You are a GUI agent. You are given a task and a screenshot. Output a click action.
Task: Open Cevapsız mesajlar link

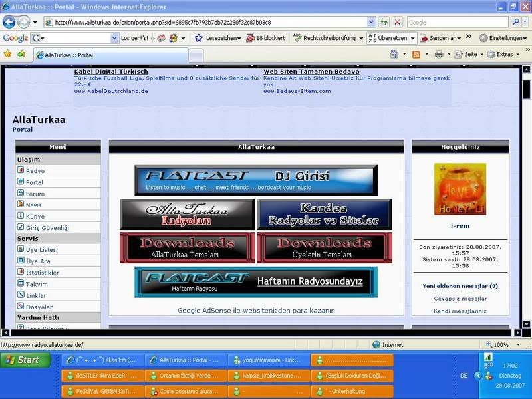click(x=460, y=299)
